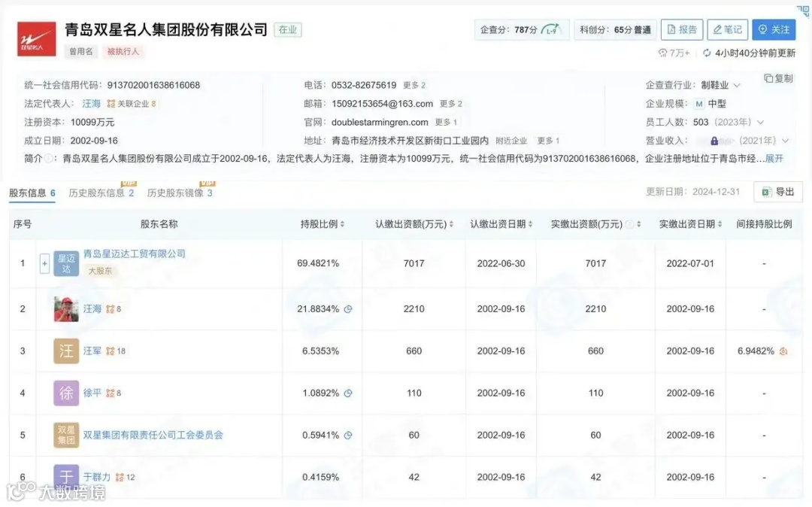The image size is (812, 507).
Task: Click 汪海 photo thumbnail in row 2
Action: point(66,308)
